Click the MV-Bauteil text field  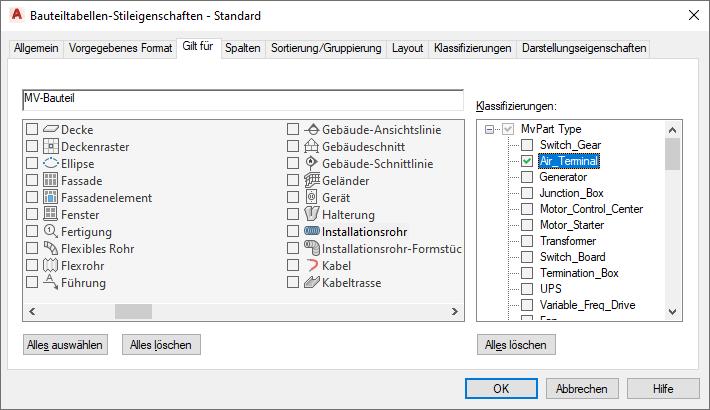tap(242, 100)
